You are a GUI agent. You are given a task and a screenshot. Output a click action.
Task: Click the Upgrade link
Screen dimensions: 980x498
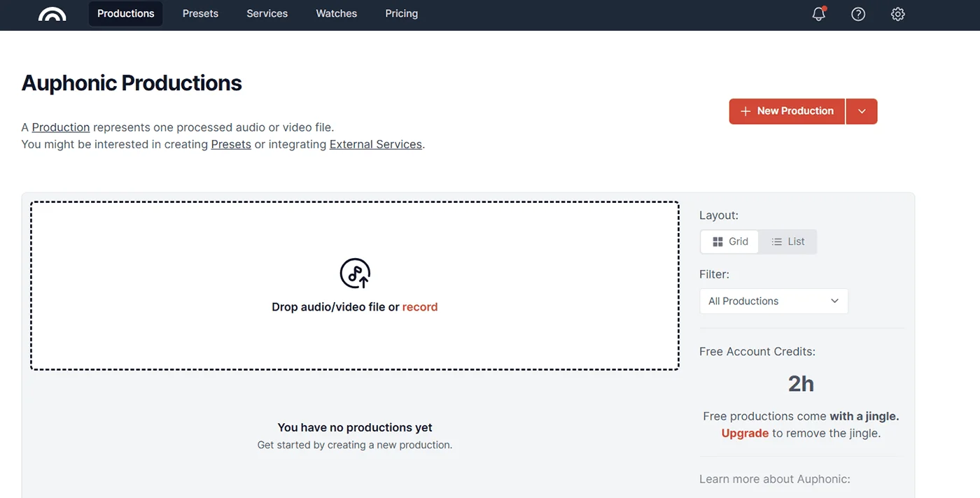[x=745, y=433]
